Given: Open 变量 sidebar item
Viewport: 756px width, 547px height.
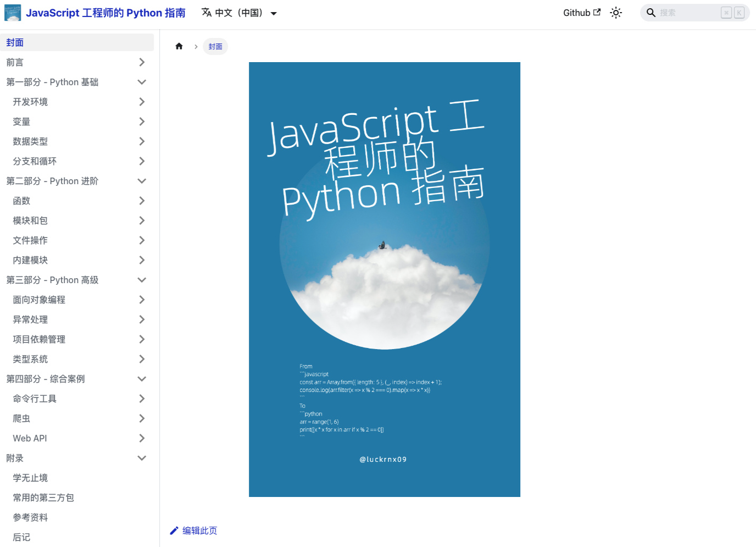Looking at the screenshot, I should [x=21, y=121].
